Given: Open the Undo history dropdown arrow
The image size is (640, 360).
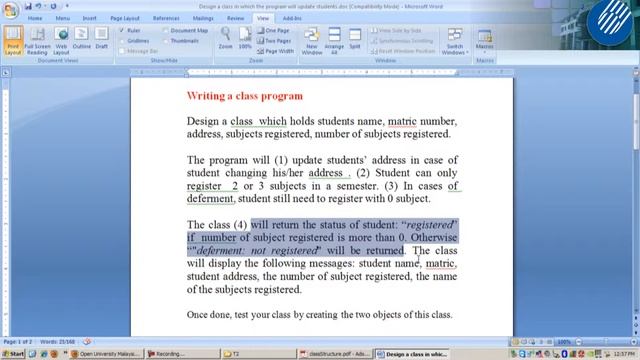Looking at the screenshot, I should [x=45, y=6].
